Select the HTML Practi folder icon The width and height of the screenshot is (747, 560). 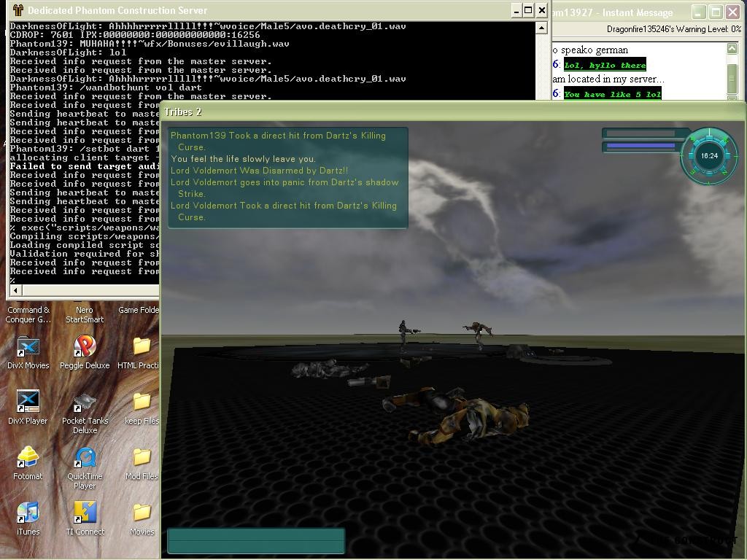click(x=141, y=352)
